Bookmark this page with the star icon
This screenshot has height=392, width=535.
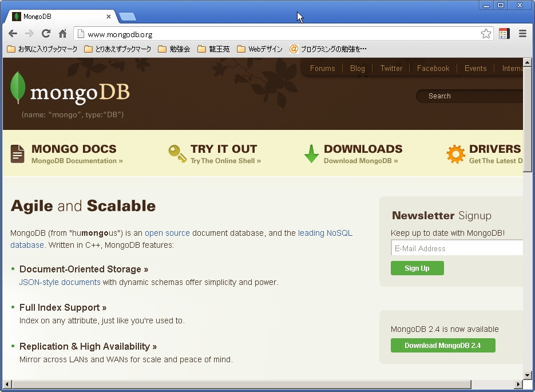(486, 34)
